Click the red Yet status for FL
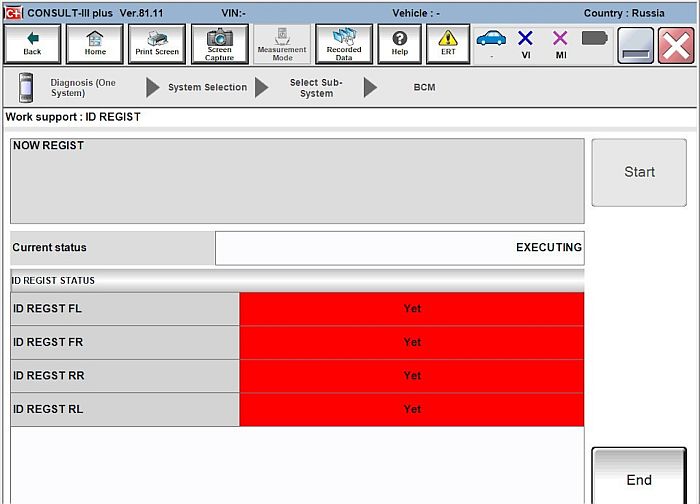Viewport: 700px width, 504px height. point(412,309)
